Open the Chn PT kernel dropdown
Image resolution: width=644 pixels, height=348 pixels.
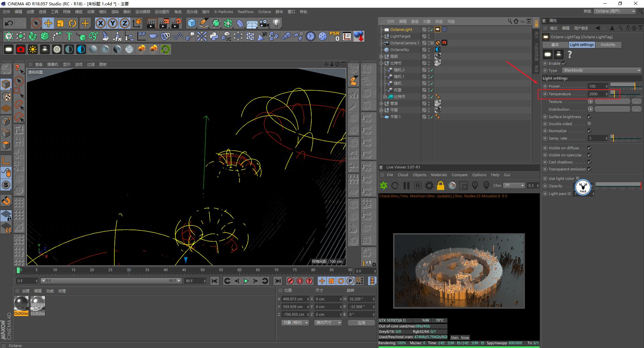pyautogui.click(x=514, y=186)
